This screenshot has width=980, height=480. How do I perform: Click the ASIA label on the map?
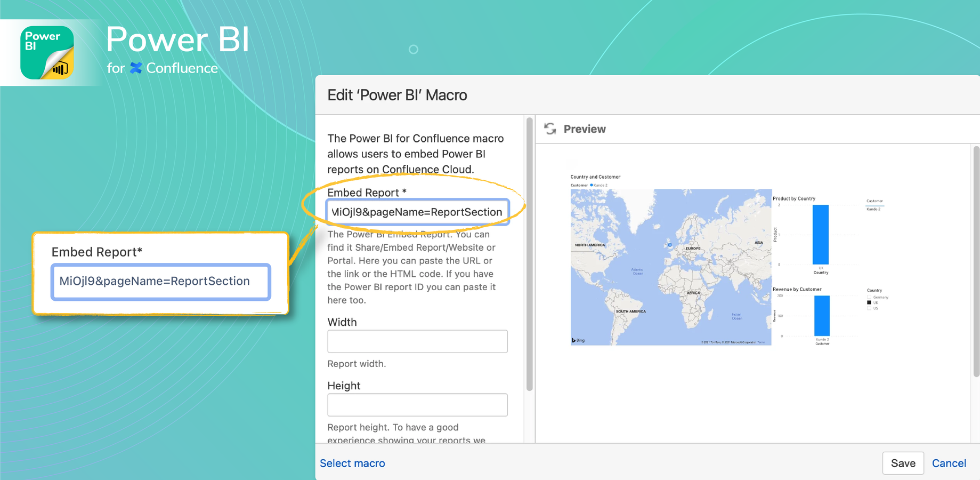pos(759,242)
